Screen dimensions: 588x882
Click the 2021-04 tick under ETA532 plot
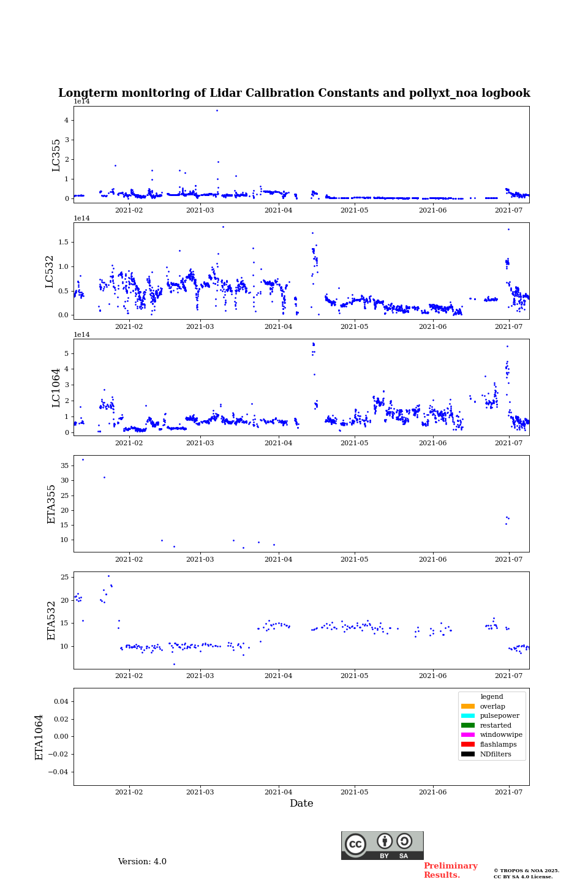pyautogui.click(x=279, y=676)
